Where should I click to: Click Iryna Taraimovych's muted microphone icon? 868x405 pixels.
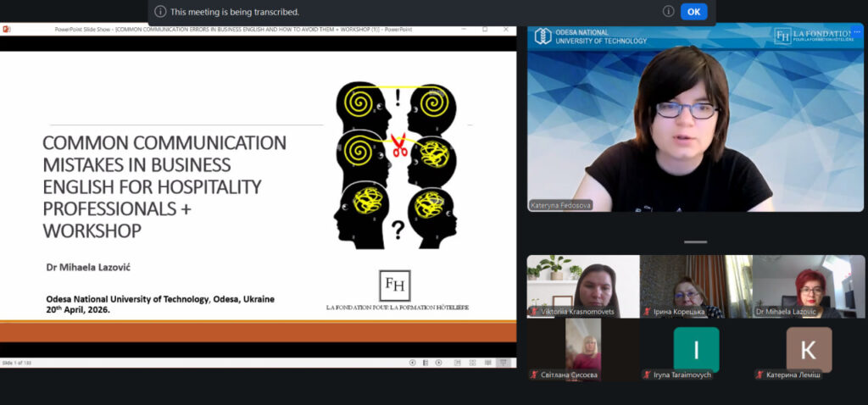(647, 374)
